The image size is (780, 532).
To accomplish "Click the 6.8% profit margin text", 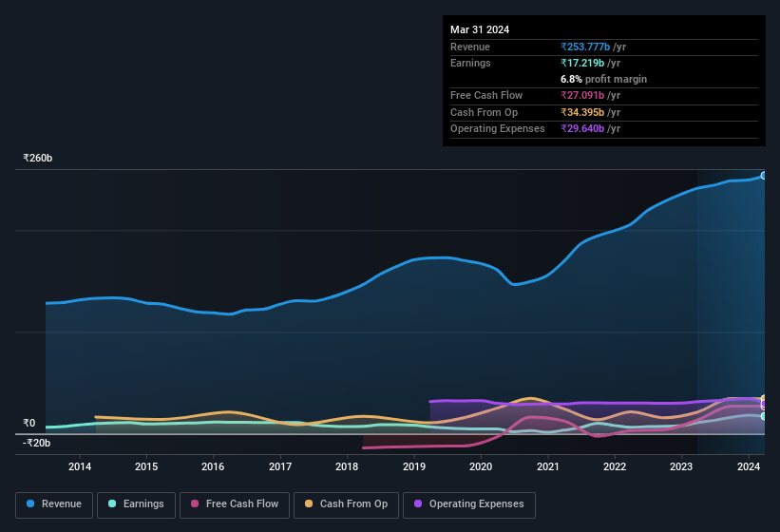I will click(603, 79).
